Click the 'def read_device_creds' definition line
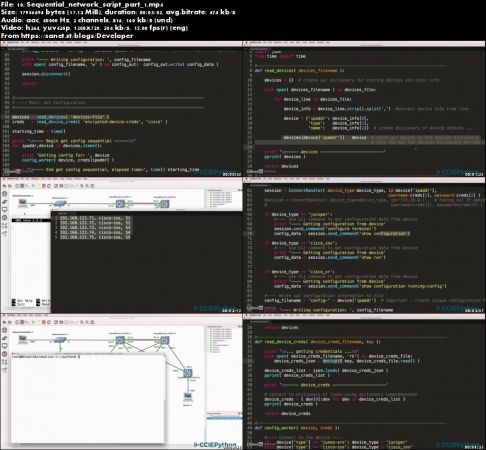The height and width of the screenshot is (450, 486). tap(317, 342)
